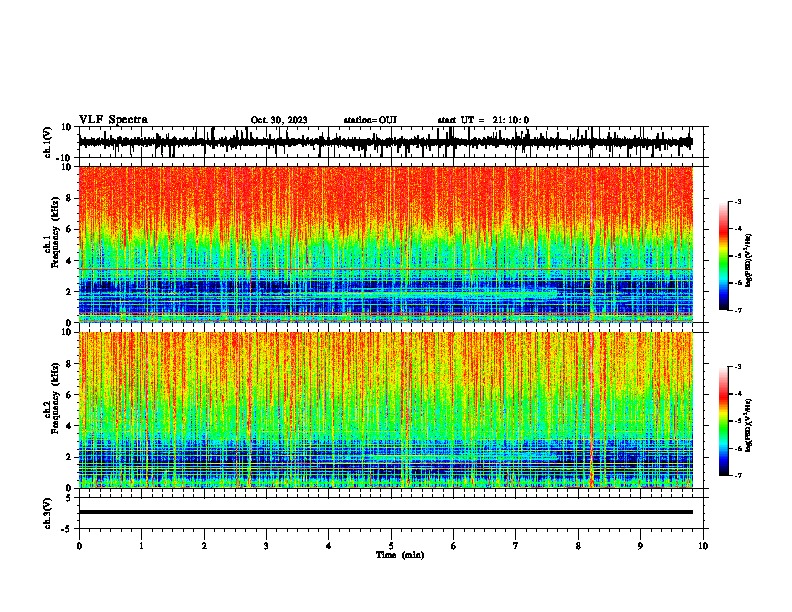Click the "ch.1(V)" waveform axis label
Viewport: 792px width, 612px height.
[48, 142]
